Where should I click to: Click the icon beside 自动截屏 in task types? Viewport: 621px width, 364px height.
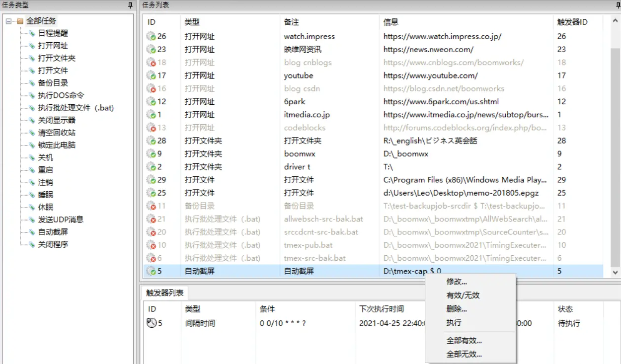click(32, 232)
